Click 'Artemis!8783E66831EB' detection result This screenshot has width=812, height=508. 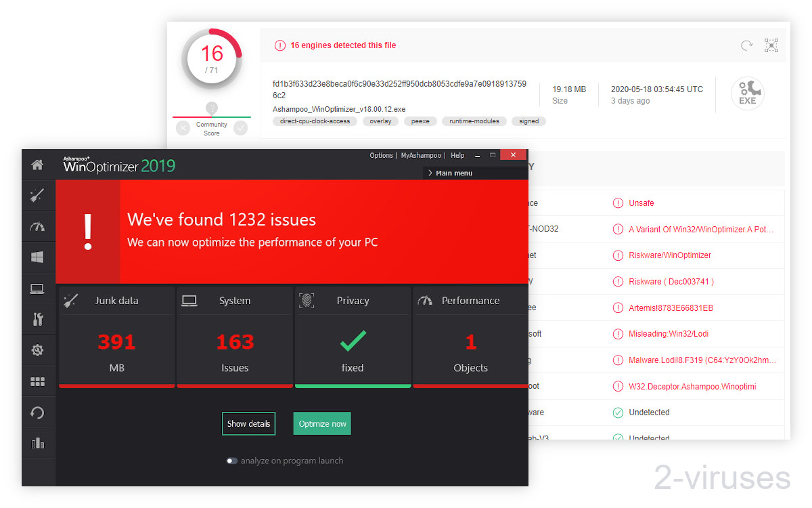(671, 308)
